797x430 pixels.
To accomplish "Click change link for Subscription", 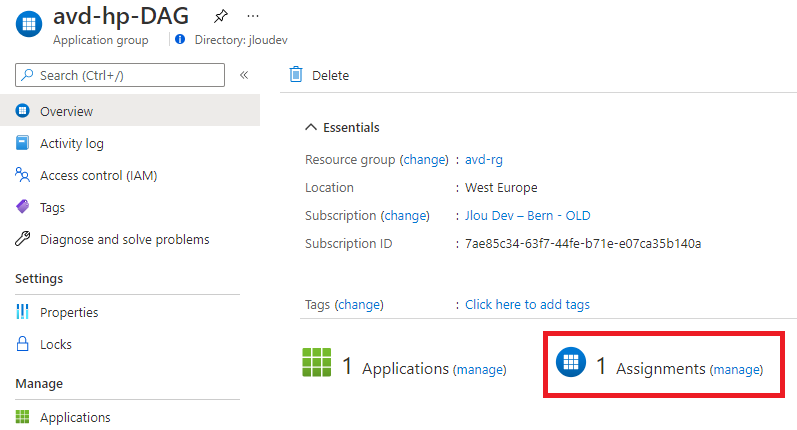I will [x=407, y=216].
